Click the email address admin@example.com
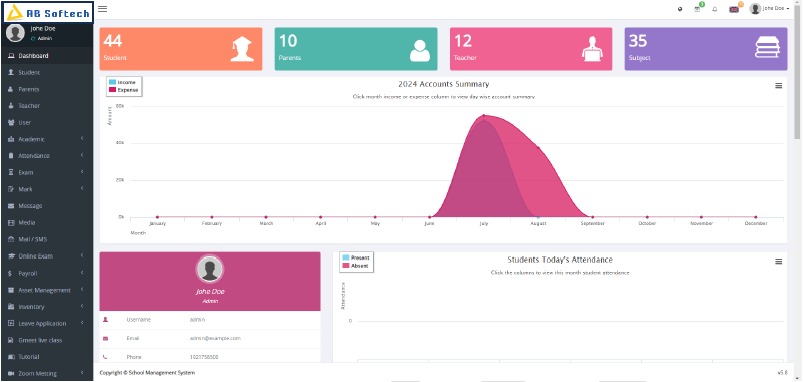Image resolution: width=805 pixels, height=382 pixels. coord(215,338)
